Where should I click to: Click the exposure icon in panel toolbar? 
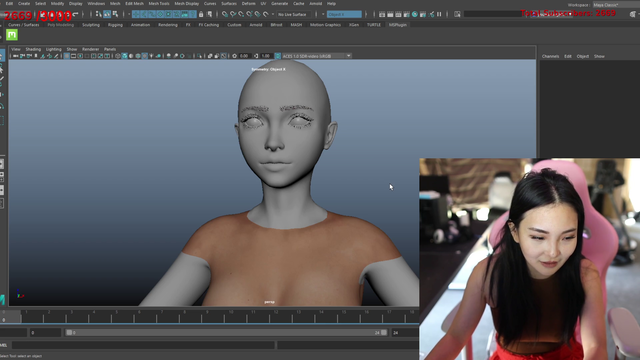tap(234, 56)
